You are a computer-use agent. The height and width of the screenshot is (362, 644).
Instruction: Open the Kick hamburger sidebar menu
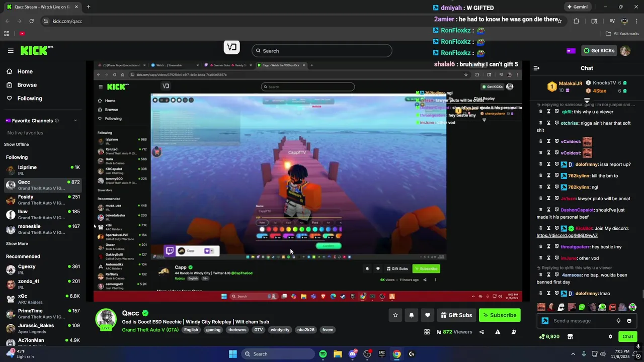(11, 51)
